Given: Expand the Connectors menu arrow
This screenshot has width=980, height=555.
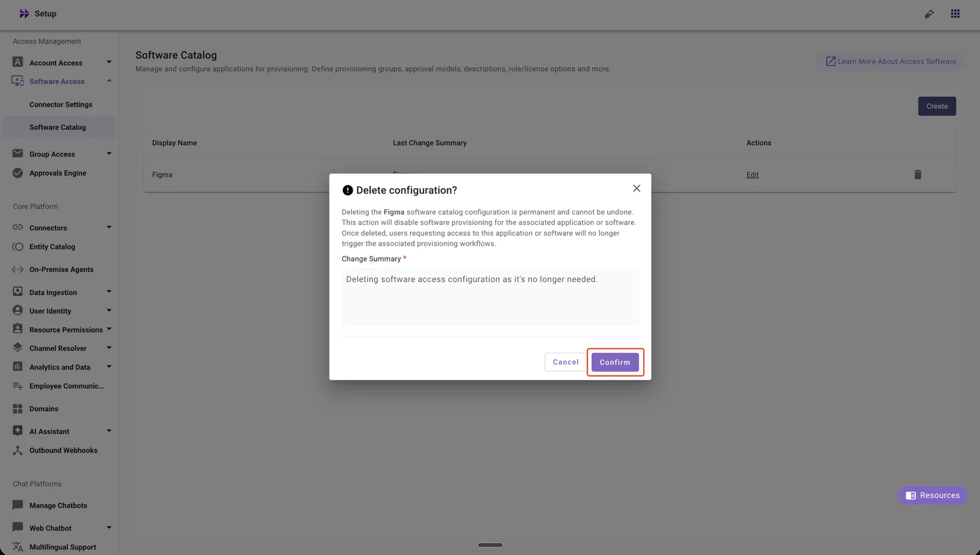Looking at the screenshot, I should [109, 227].
